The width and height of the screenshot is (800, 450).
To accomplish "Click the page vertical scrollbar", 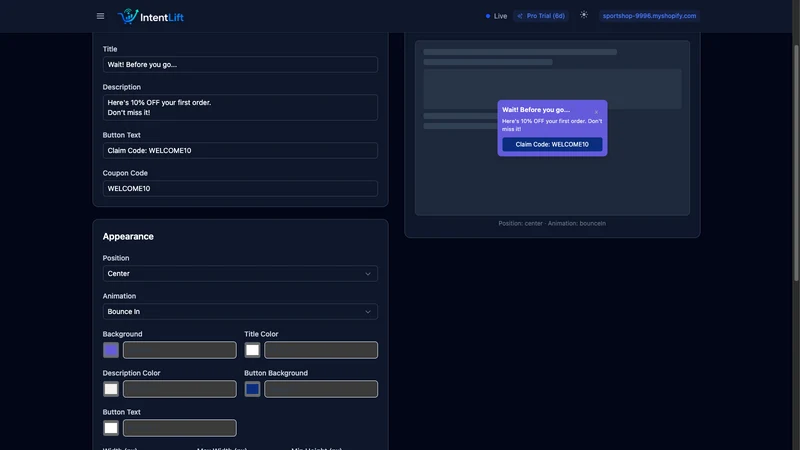I will [x=796, y=162].
